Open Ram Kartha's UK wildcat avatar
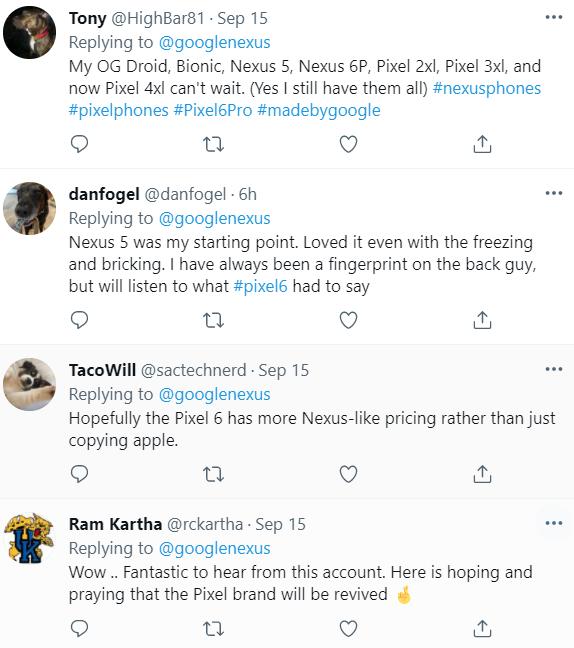The height and width of the screenshot is (648, 574). (x=29, y=538)
